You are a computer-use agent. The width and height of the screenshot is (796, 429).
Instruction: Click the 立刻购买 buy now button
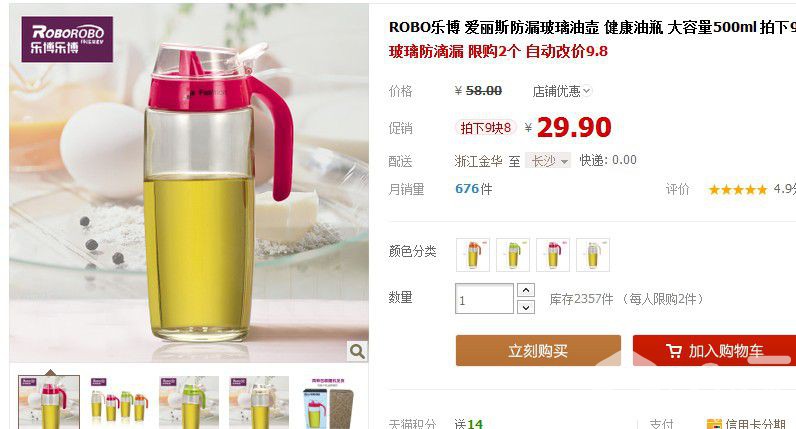tap(538, 350)
